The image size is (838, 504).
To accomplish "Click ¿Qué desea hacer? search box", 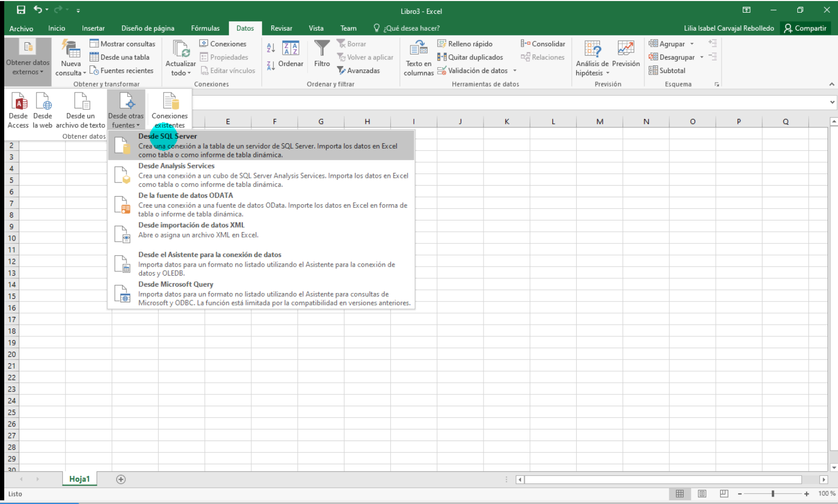I will pyautogui.click(x=406, y=29).
